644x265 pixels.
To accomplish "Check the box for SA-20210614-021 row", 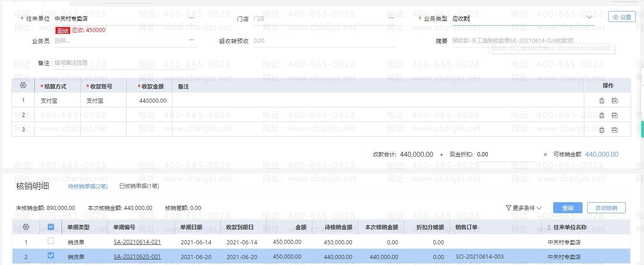I will pyautogui.click(x=51, y=241).
